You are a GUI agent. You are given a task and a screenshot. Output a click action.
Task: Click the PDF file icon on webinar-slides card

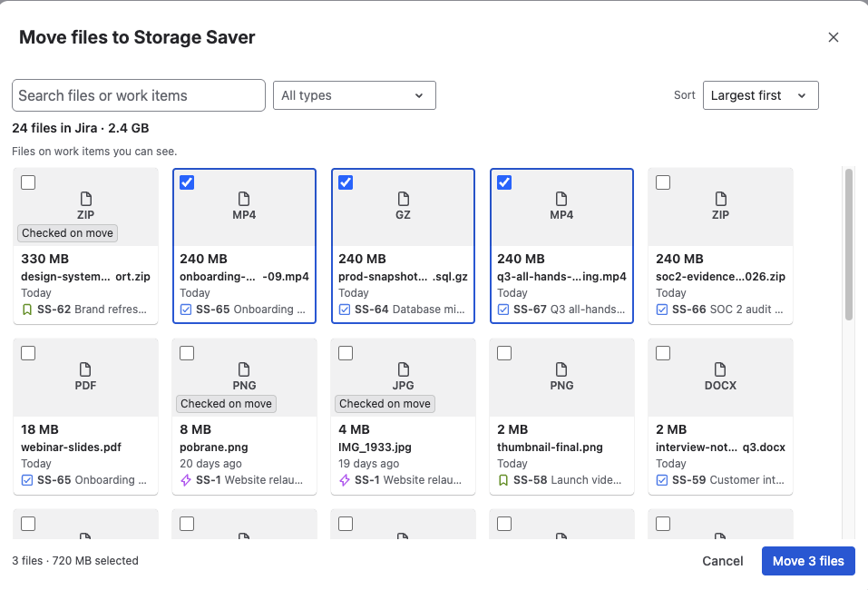[86, 369]
